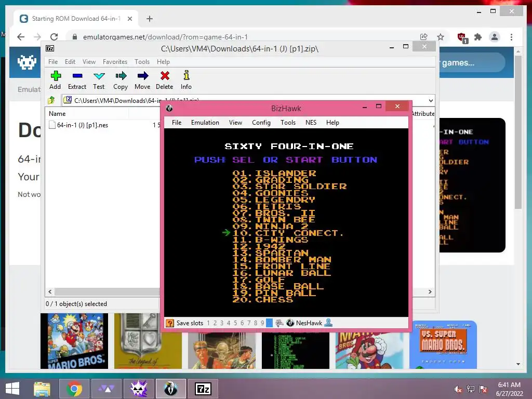This screenshot has height=399, width=532.
Task: Click the muted volume tray icon
Action: tap(457, 389)
